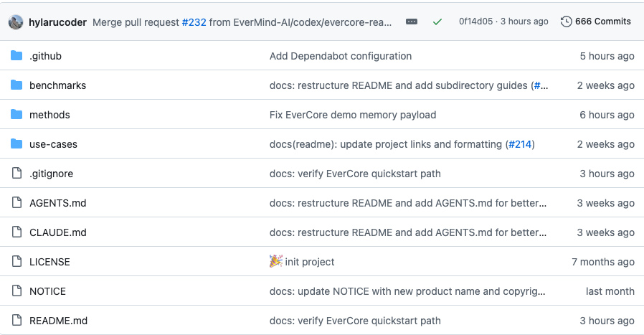Click '3 hours ago' timestamp for .gitignore
The image size is (644, 335).
pyautogui.click(x=607, y=174)
